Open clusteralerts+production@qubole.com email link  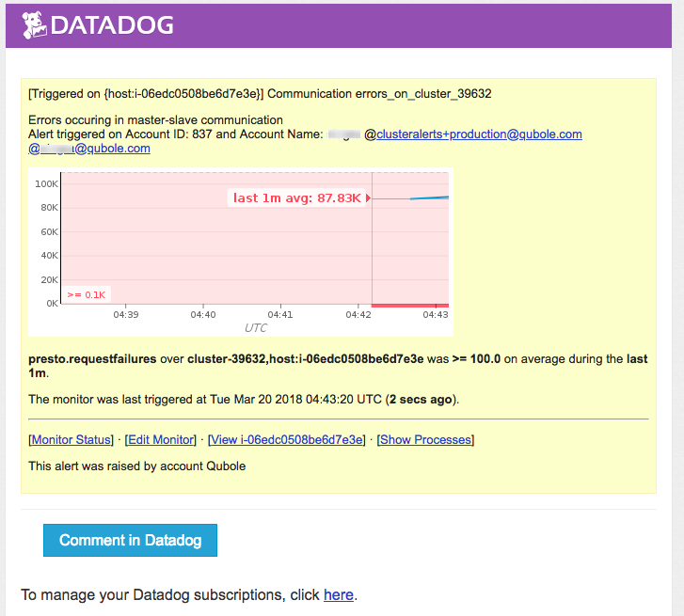[479, 134]
